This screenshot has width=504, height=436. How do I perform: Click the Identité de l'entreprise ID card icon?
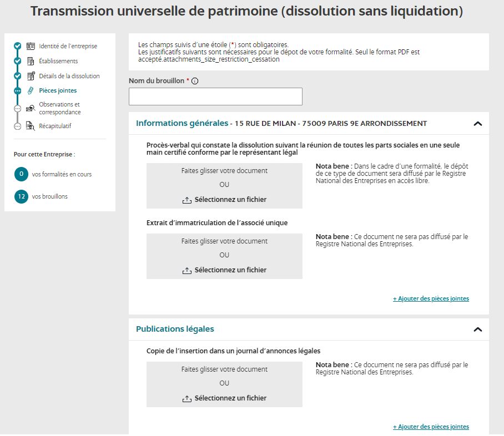(31, 46)
